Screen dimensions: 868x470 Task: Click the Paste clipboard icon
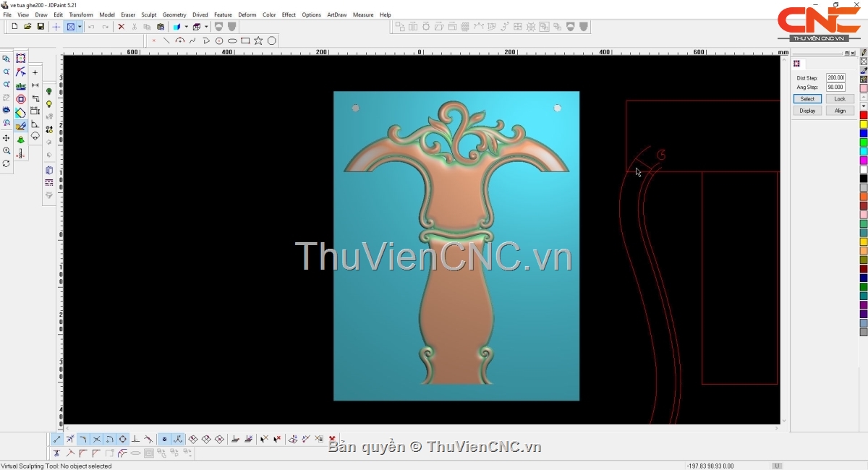click(x=161, y=27)
